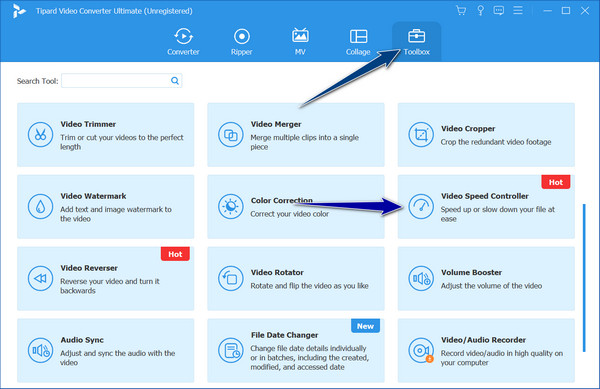
Task: Click the Color Correction sun icon
Action: pyautogui.click(x=230, y=207)
